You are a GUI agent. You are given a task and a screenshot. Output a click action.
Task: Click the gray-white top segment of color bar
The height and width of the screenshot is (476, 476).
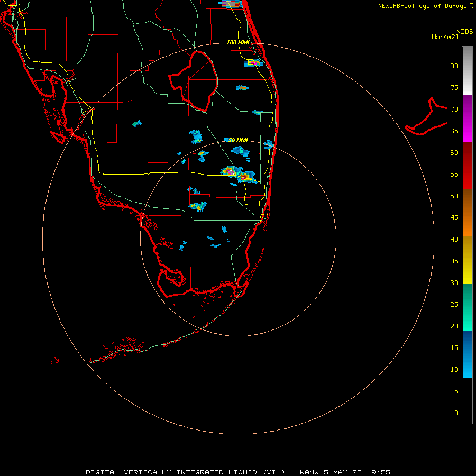(x=467, y=71)
